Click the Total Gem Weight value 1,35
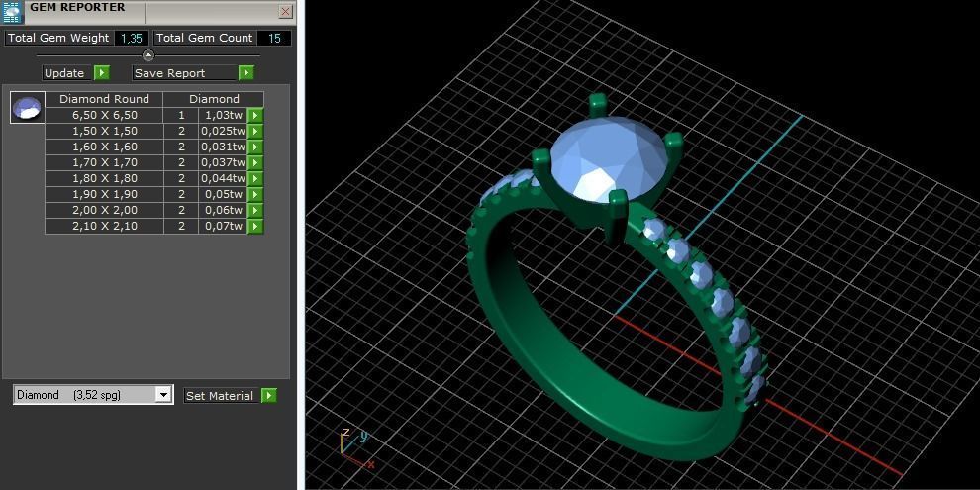 pyautogui.click(x=132, y=39)
